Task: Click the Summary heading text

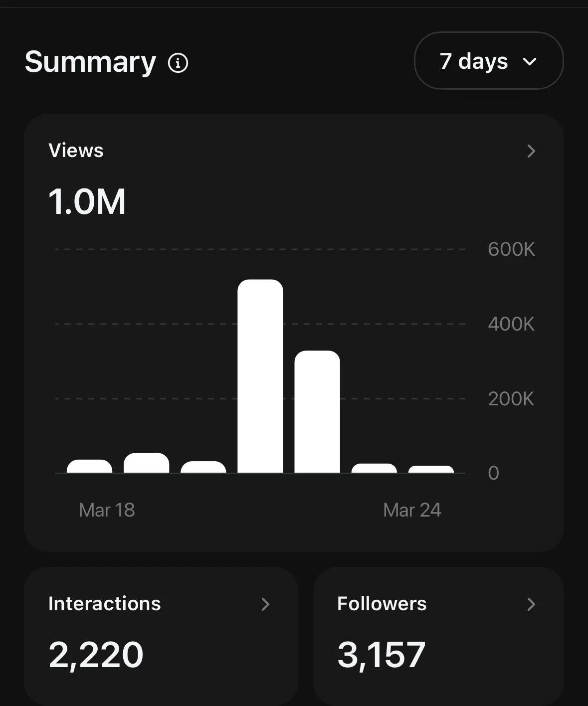Action: click(90, 62)
